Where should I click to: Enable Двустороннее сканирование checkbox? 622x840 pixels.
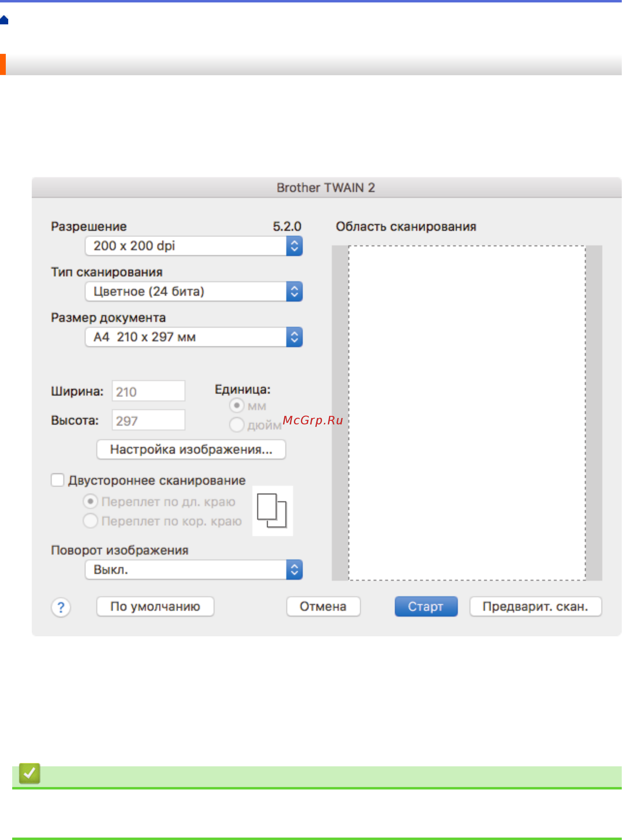coord(57,480)
